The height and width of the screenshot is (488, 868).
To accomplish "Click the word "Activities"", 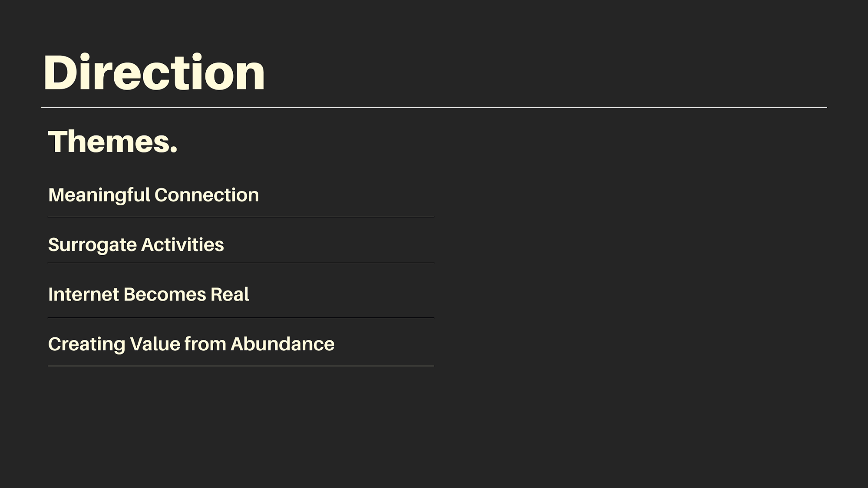I will [183, 245].
